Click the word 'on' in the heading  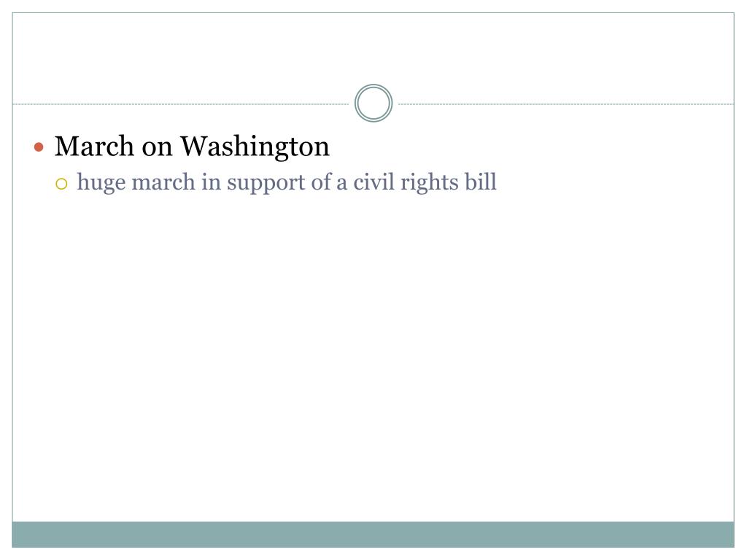point(158,147)
